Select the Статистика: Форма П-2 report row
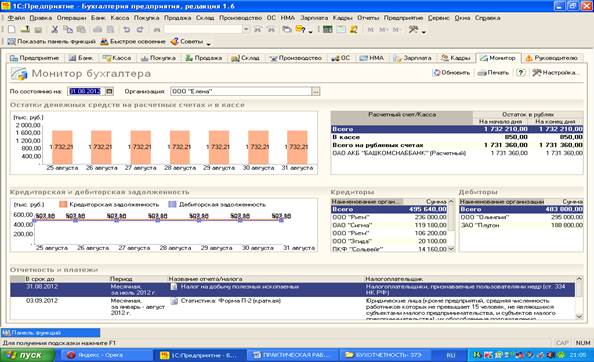 tap(292, 308)
